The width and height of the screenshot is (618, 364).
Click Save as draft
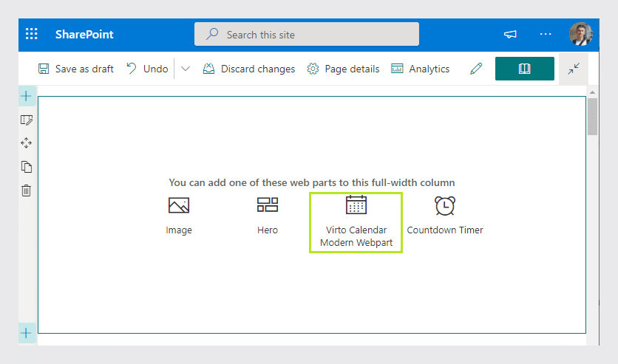click(75, 69)
